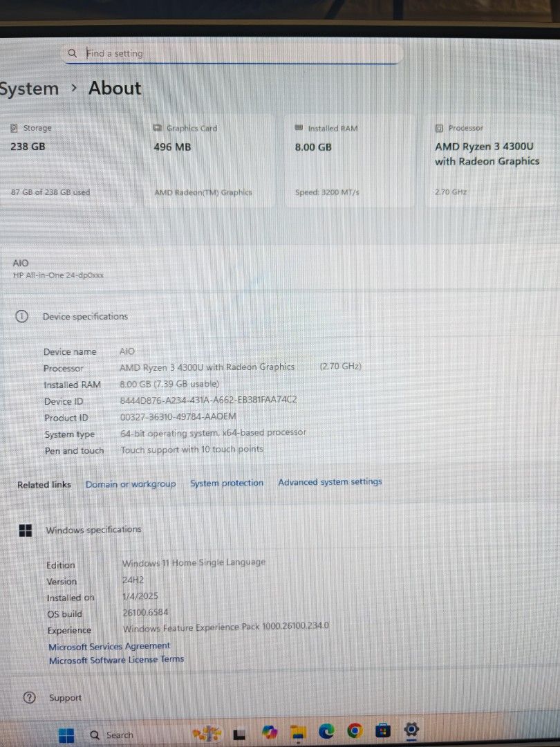Collapse the Windows specifications section
Image resolution: width=560 pixels, height=747 pixels.
(x=93, y=529)
